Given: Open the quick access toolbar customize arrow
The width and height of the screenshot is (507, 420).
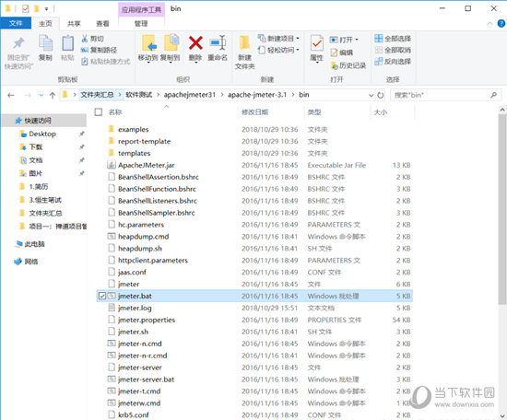Looking at the screenshot, I should click(x=47, y=9).
